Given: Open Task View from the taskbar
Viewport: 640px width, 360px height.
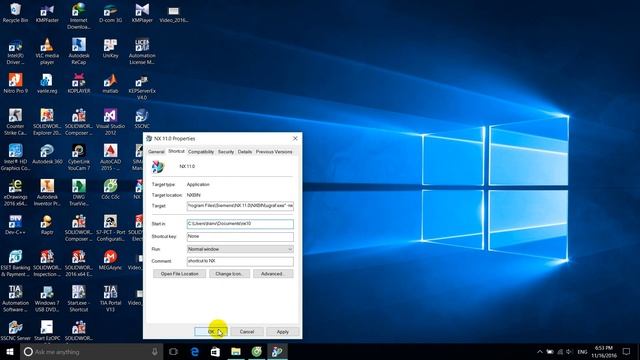Looking at the screenshot, I should pyautogui.click(x=173, y=351).
